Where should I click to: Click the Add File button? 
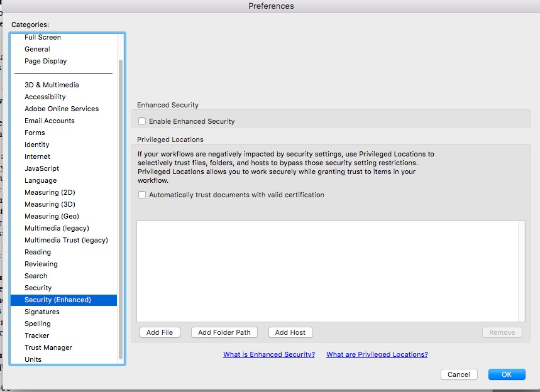click(160, 332)
